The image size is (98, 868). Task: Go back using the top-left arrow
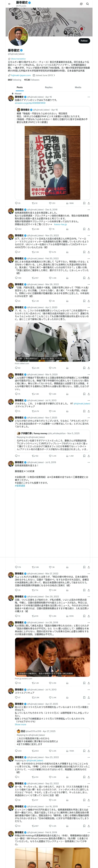pyautogui.click(x=9, y=4)
